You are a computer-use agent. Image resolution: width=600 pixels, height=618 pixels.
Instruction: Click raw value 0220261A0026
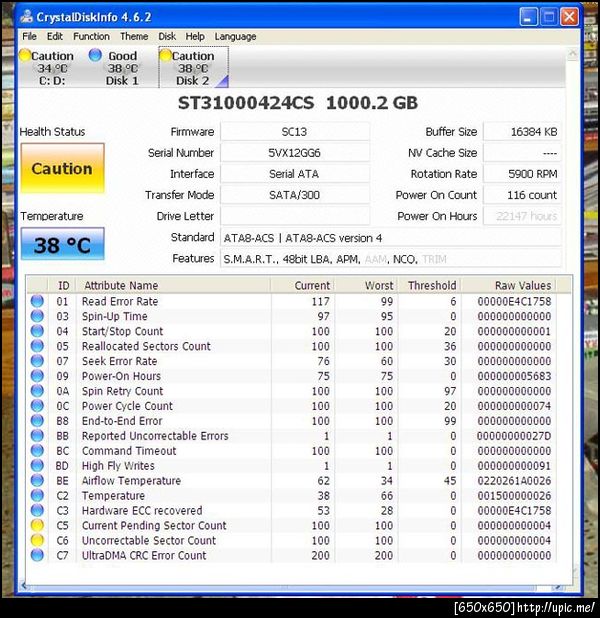(x=514, y=481)
